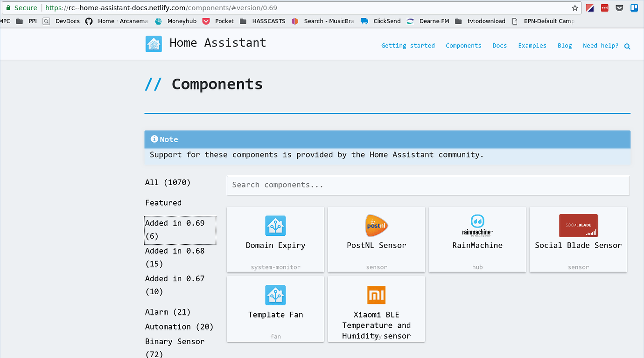The image size is (644, 358).
Task: Open the ClickSend bookmark
Action: 381,21
